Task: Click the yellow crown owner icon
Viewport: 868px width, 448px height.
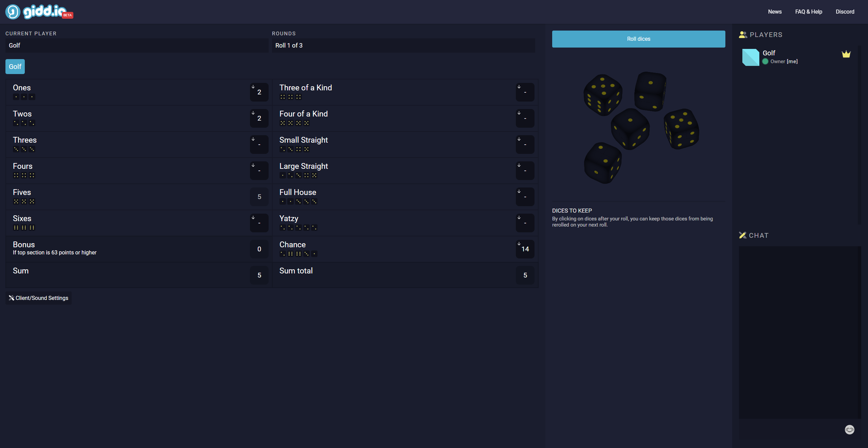Action: [x=846, y=54]
